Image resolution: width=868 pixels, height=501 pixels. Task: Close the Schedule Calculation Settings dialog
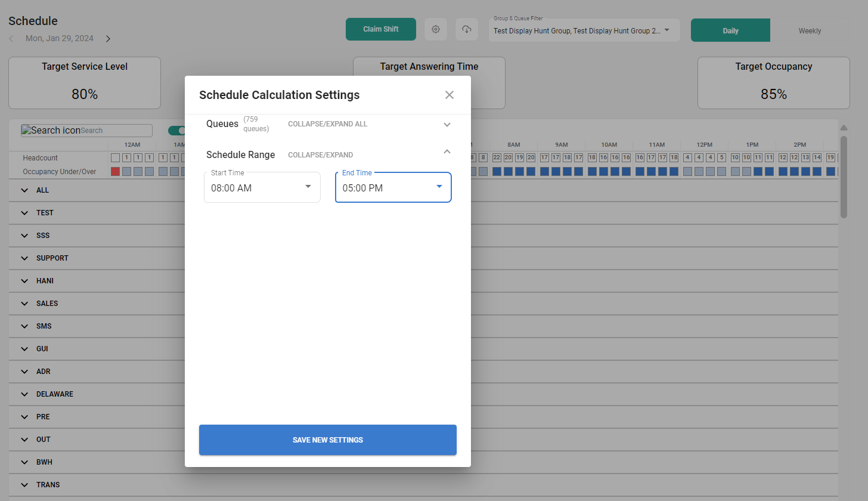(x=449, y=95)
